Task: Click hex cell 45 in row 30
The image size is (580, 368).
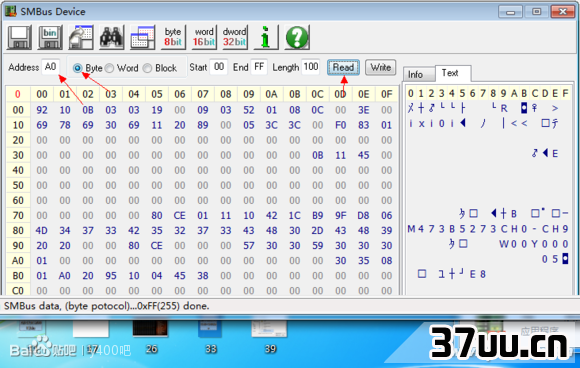Action: click(364, 155)
